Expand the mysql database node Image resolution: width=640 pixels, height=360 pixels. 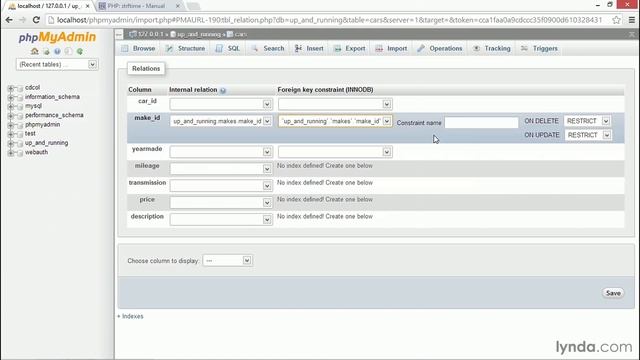click(11, 107)
